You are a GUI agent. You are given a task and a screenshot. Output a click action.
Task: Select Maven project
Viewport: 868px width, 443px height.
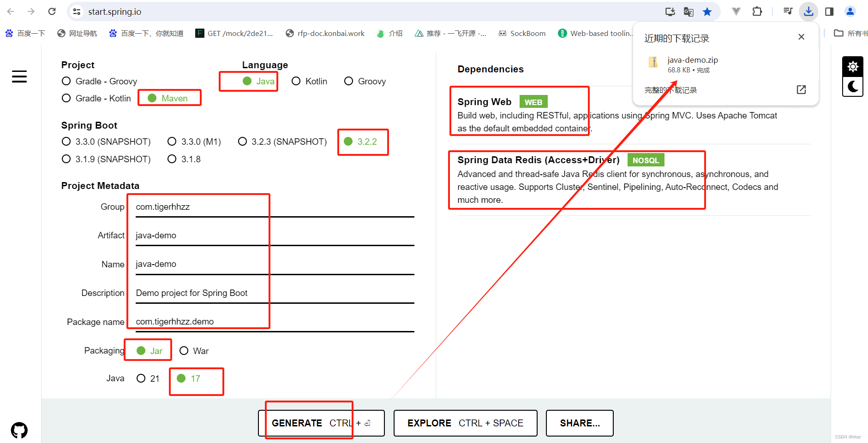168,98
